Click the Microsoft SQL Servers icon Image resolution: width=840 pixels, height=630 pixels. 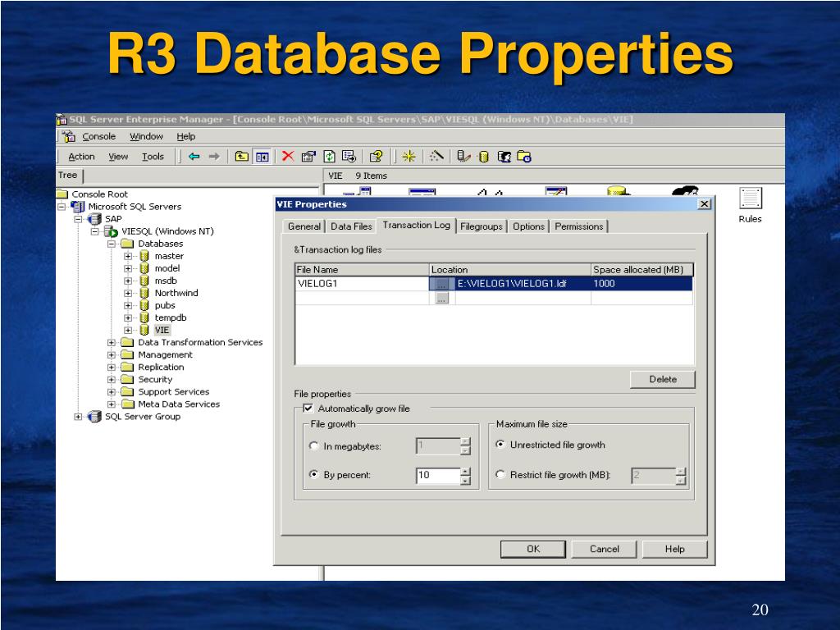click(x=78, y=206)
